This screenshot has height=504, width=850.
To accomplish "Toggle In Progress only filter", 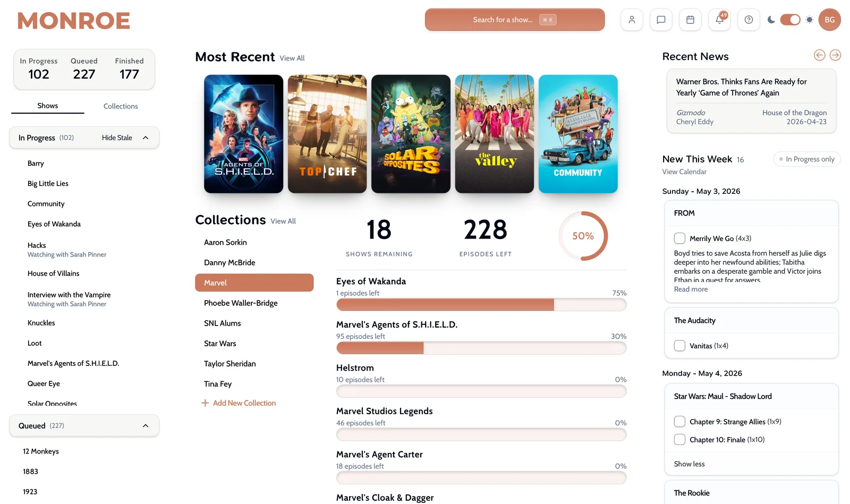I will point(806,159).
